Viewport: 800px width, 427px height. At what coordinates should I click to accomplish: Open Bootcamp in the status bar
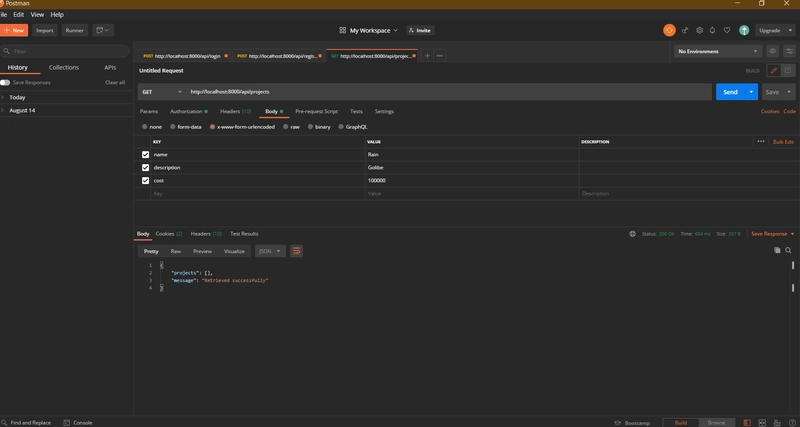632,423
